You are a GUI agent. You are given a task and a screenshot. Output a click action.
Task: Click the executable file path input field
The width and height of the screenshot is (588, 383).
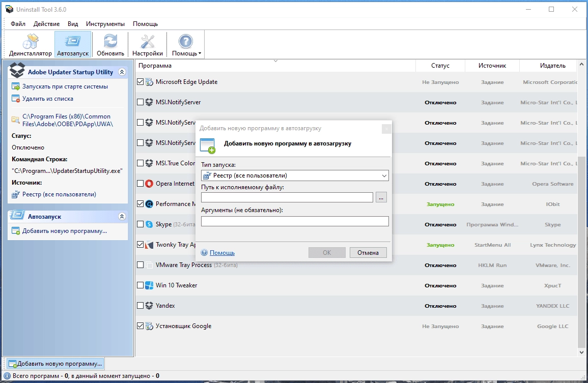point(287,197)
